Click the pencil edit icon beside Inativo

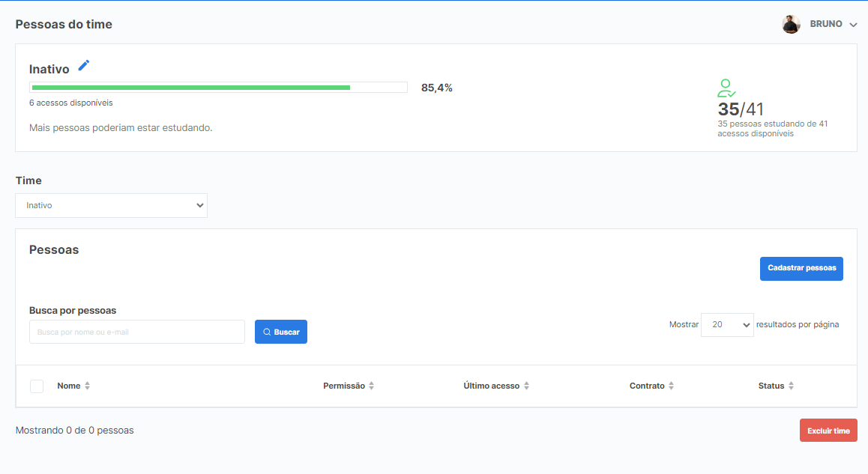(x=84, y=66)
